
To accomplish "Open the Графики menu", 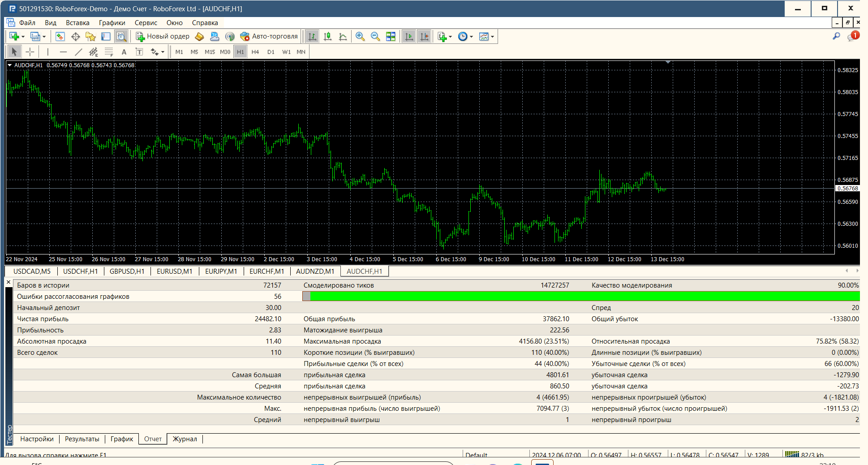I will [x=112, y=23].
